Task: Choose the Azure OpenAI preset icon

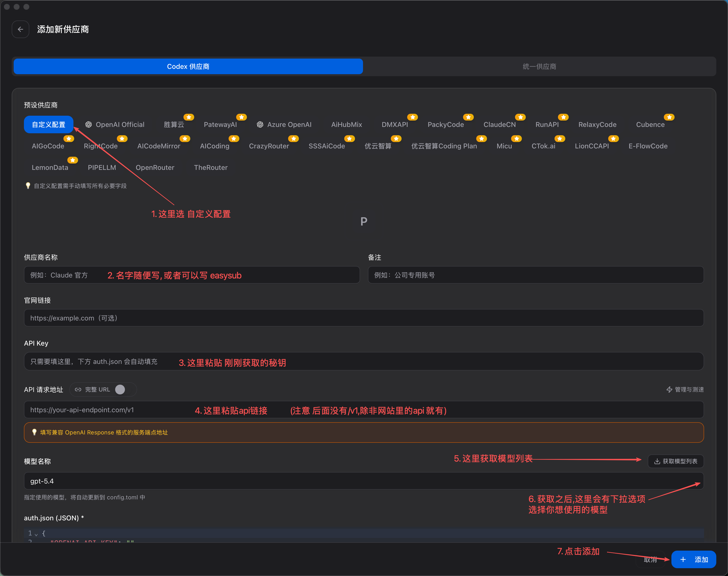Action: [260, 124]
